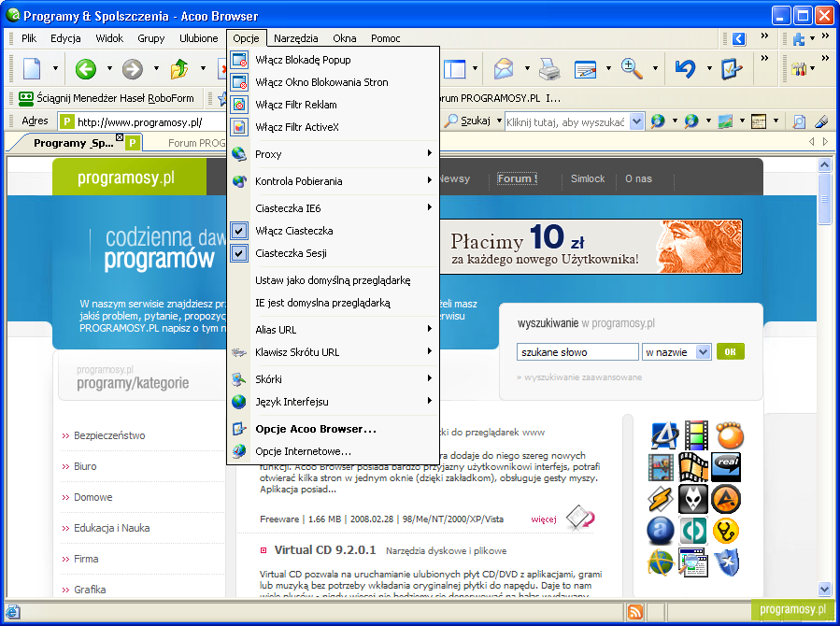This screenshot has width=840, height=626.
Task: Open the orange GOM Player paw icon
Action: pos(730,435)
